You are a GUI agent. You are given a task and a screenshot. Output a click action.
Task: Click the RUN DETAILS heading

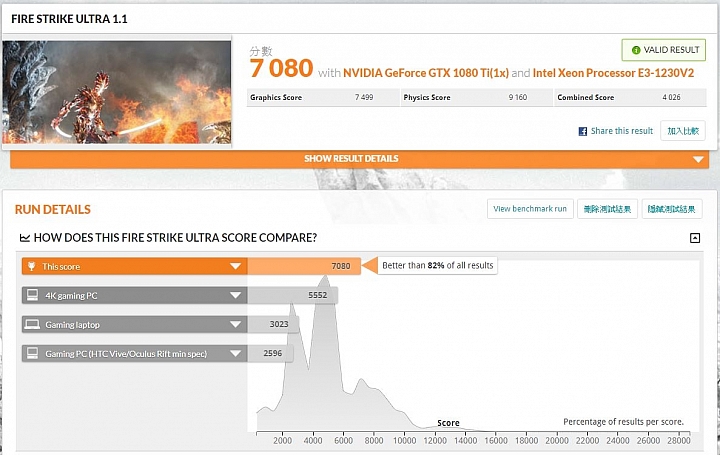(x=53, y=209)
